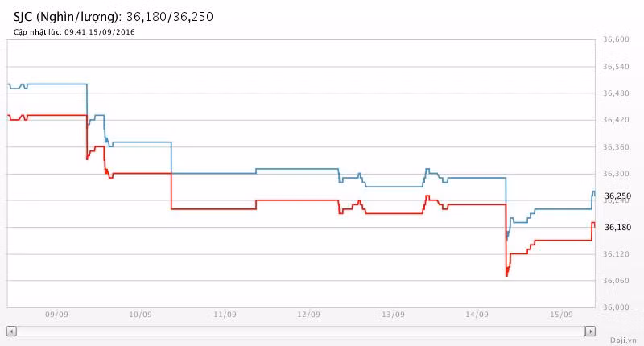The width and height of the screenshot is (644, 346).
Task: Click the 36,060 y-axis price label
Action: [x=616, y=281]
